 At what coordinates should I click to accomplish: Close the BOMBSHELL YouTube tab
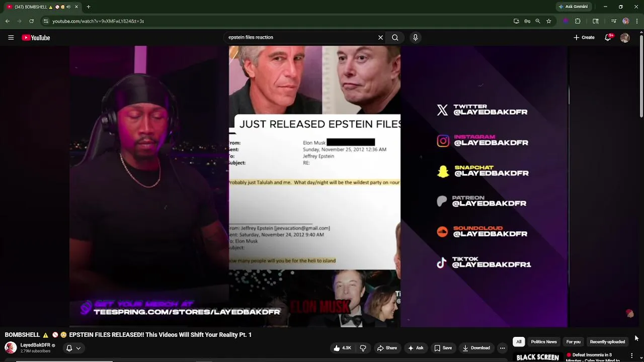(76, 7)
